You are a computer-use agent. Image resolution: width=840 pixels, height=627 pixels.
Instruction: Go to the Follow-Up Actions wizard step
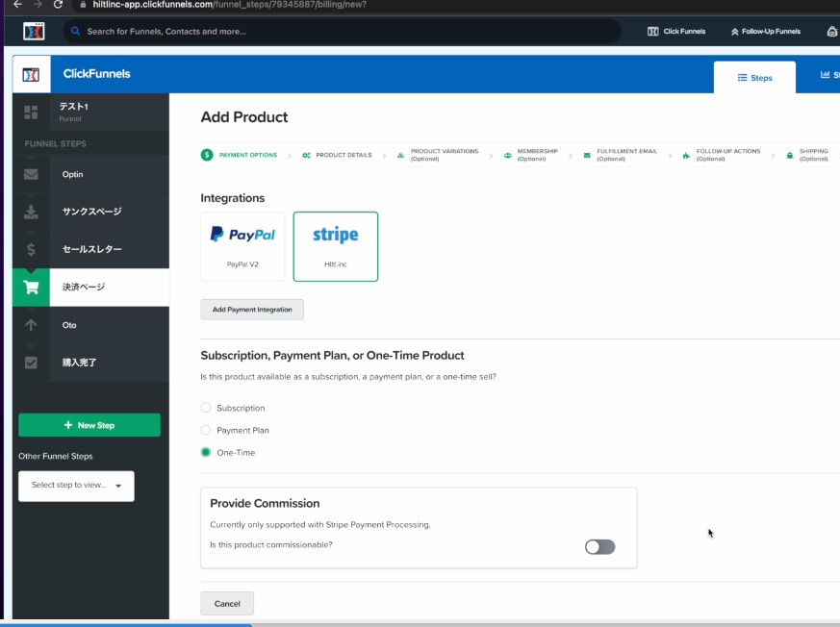point(728,155)
